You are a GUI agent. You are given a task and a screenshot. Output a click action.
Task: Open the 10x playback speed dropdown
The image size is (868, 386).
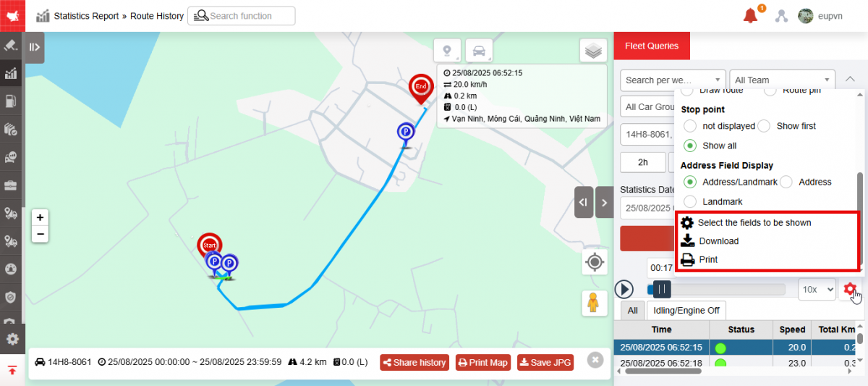tap(817, 290)
